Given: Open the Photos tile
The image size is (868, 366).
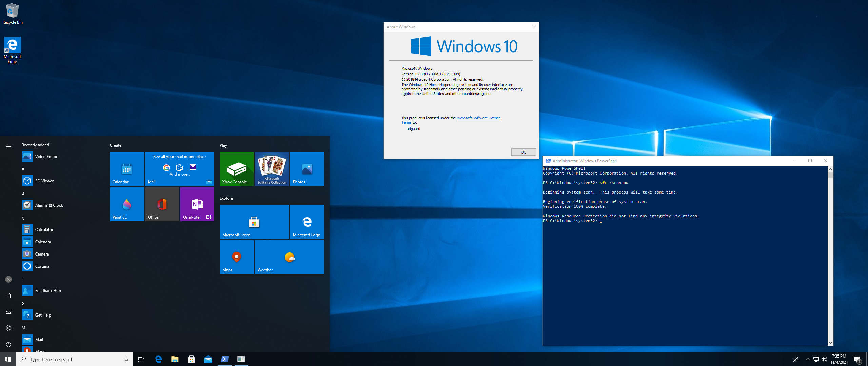Looking at the screenshot, I should pyautogui.click(x=307, y=169).
